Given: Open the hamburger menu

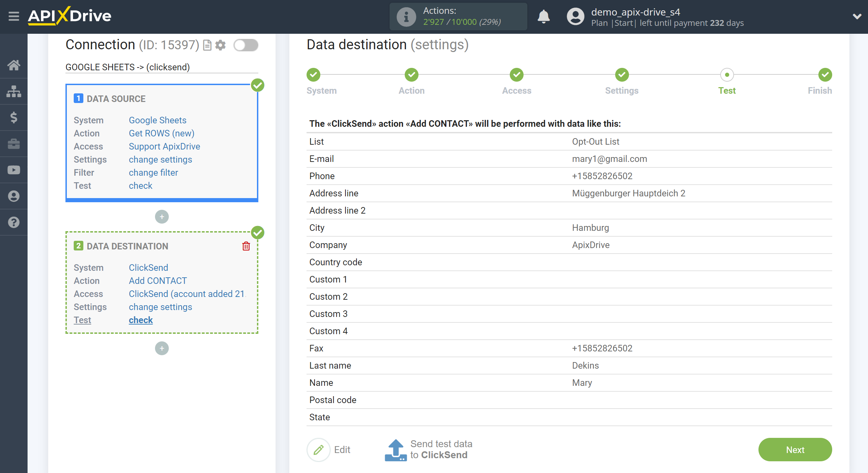Looking at the screenshot, I should click(14, 16).
